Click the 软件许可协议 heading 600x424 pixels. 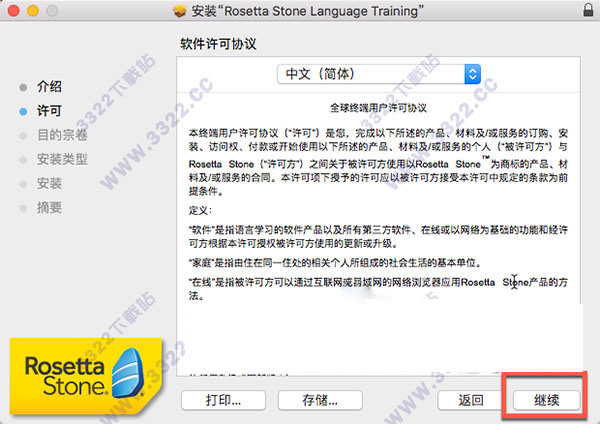[218, 44]
